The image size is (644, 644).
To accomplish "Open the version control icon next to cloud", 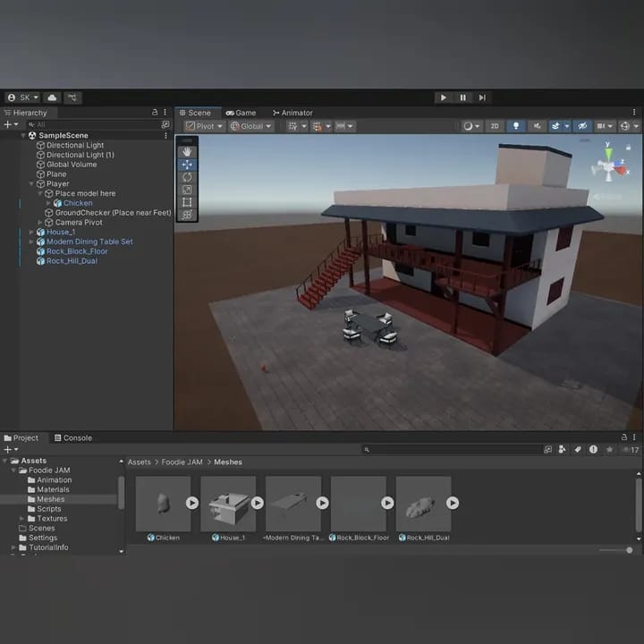I will (72, 97).
